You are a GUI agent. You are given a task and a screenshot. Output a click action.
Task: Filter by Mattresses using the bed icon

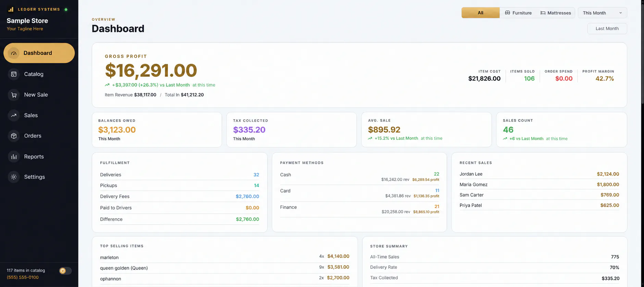[543, 13]
